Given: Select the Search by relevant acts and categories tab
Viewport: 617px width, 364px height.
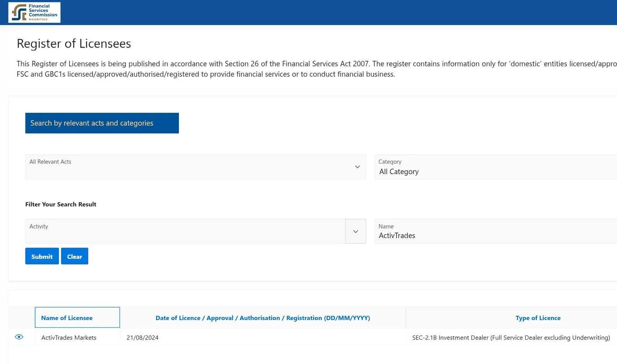Looking at the screenshot, I should click(x=102, y=123).
